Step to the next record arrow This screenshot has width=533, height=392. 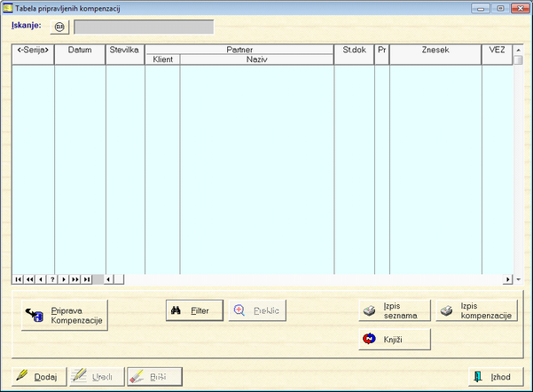coord(64,279)
